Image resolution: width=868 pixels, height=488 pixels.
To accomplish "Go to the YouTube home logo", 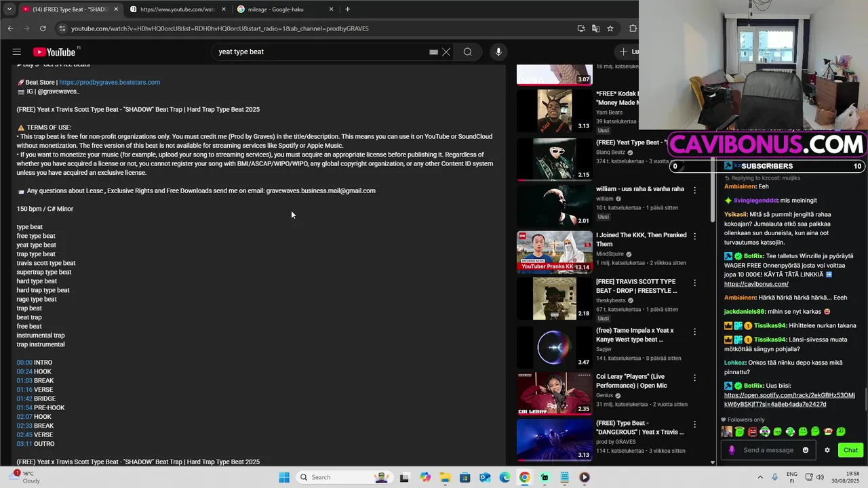I will point(54,52).
